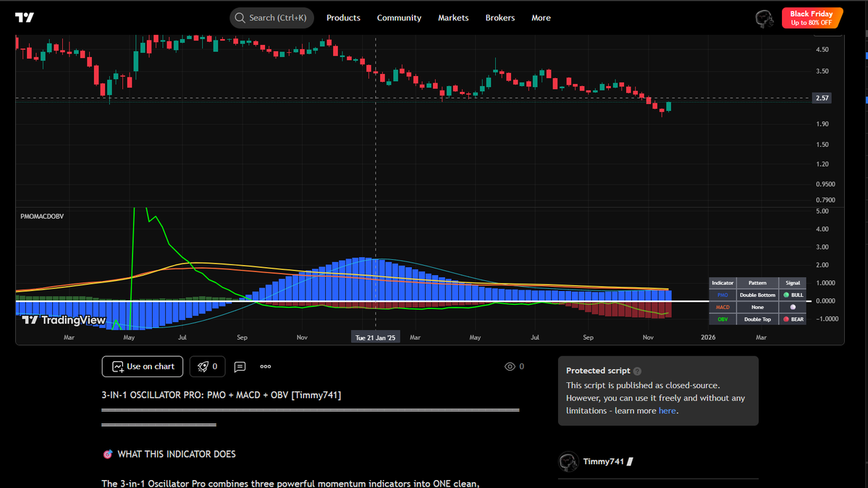Viewport: 868px width, 488px height.
Task: Click Timmy741's profile avatar
Action: pos(568,461)
